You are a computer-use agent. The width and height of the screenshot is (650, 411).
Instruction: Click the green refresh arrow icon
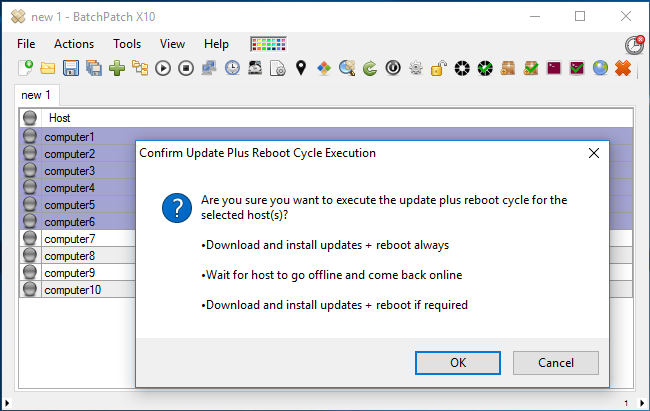click(x=370, y=68)
